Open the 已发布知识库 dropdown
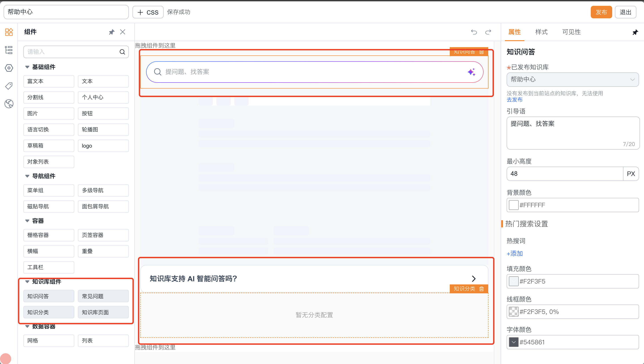The width and height of the screenshot is (644, 364). [572, 80]
